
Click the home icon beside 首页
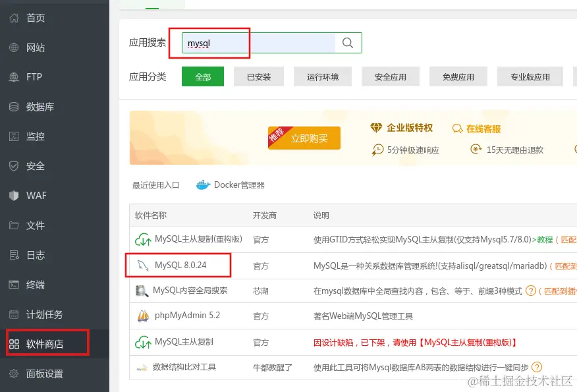tap(14, 18)
